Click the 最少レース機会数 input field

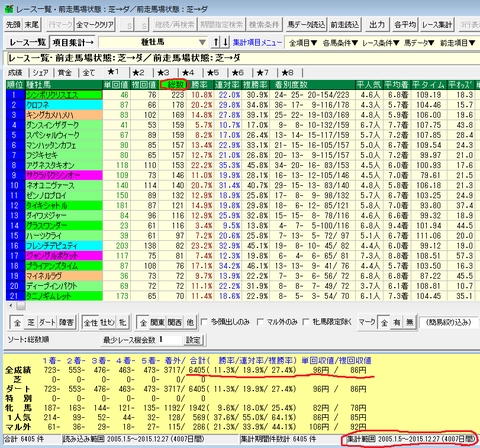[170, 340]
